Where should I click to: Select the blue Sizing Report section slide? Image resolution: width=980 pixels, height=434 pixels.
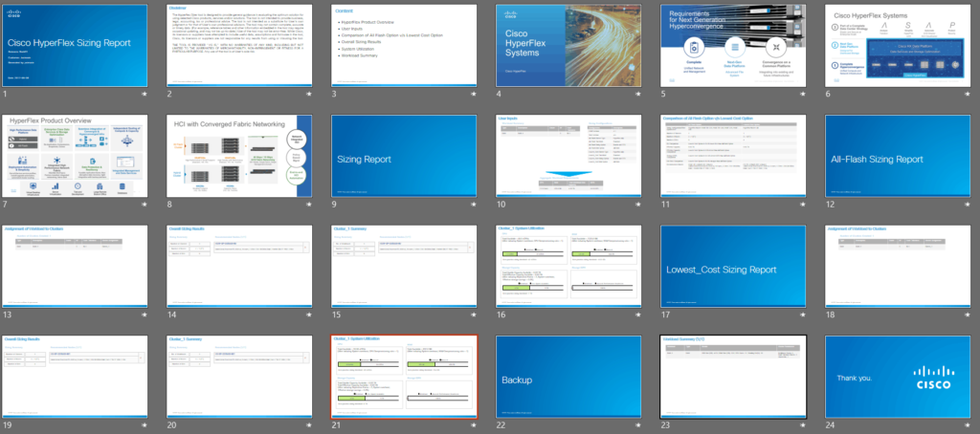coord(405,156)
